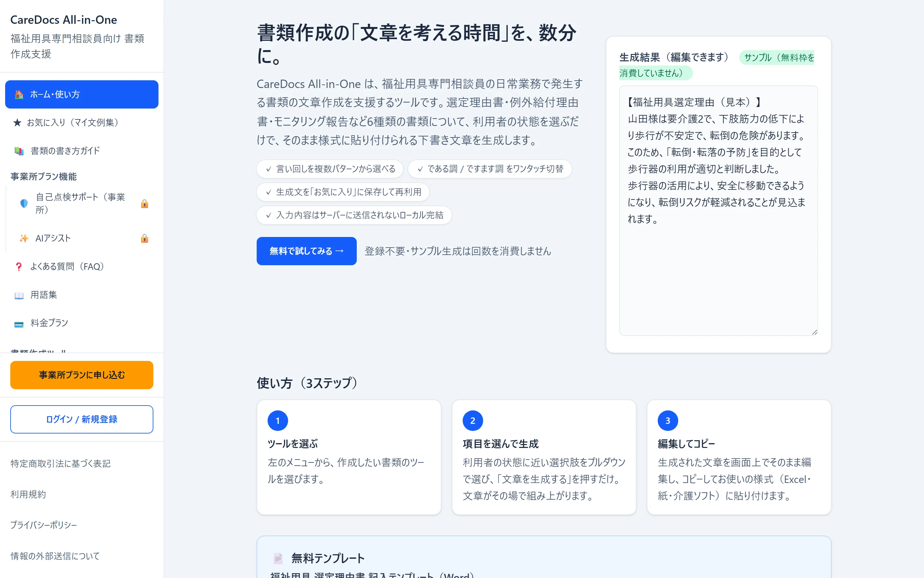Click the step 1 circle badge
Screen dimensions: 924x578
(278, 421)
